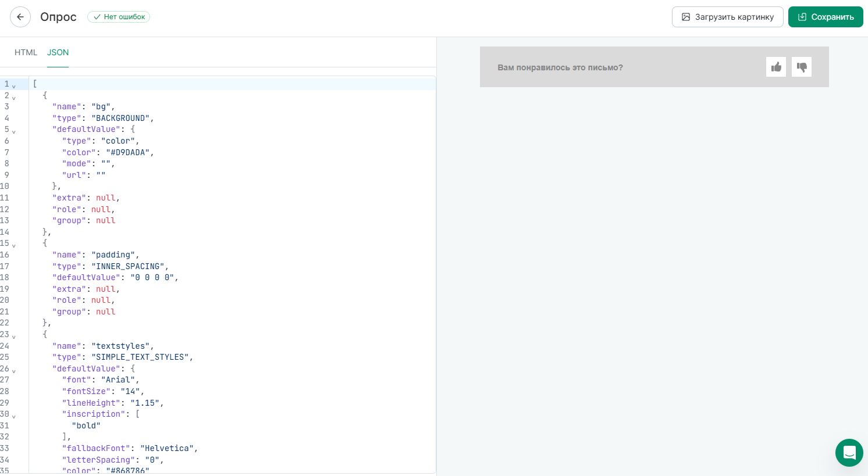Click the "role" key on line 12
Screen dimensions: 868x476
tap(67, 209)
